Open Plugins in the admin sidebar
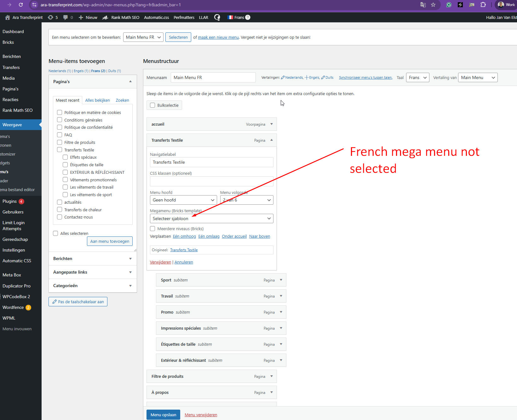517x420 pixels. tap(10, 201)
